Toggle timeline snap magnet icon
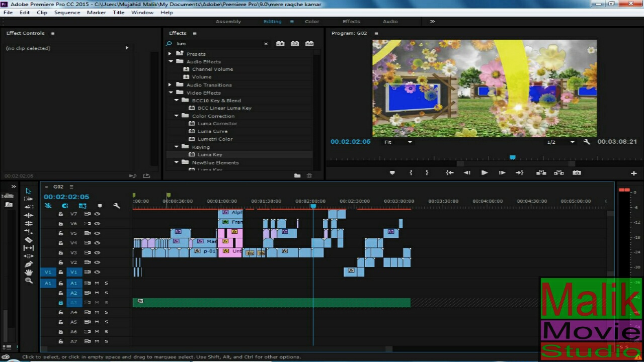The width and height of the screenshot is (644, 362). pos(65,206)
